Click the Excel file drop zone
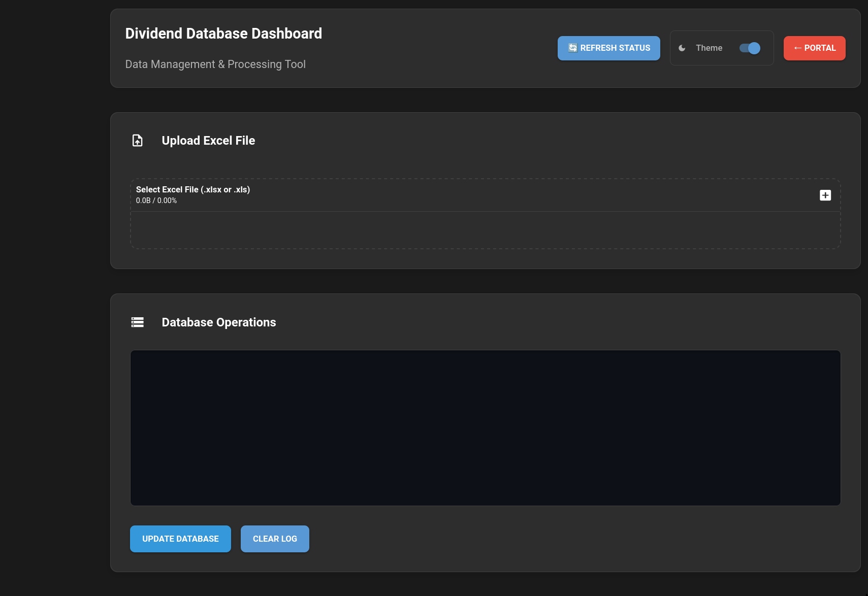 tap(485, 229)
